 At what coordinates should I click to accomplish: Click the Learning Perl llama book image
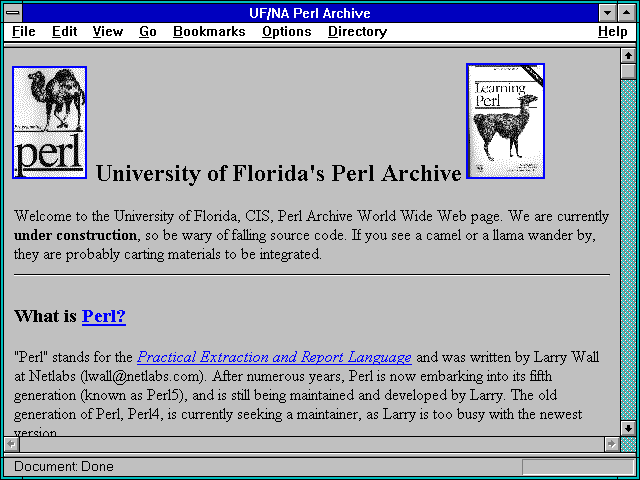505,121
